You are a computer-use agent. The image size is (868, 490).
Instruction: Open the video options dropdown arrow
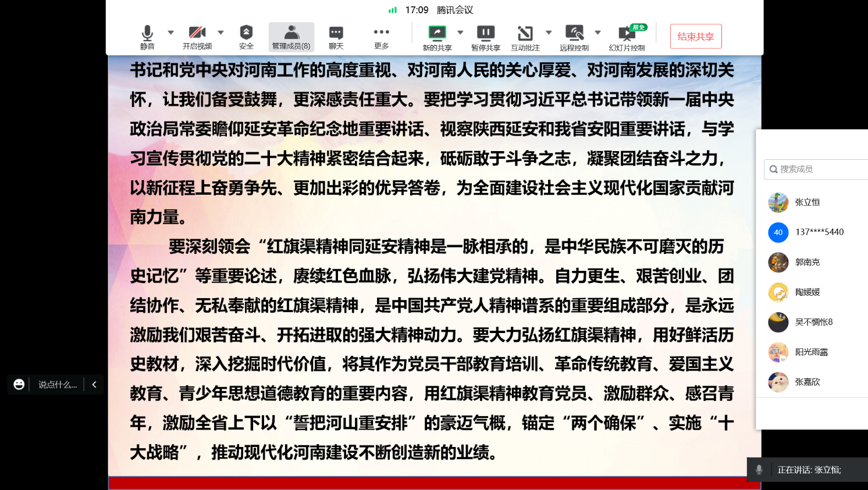220,33
